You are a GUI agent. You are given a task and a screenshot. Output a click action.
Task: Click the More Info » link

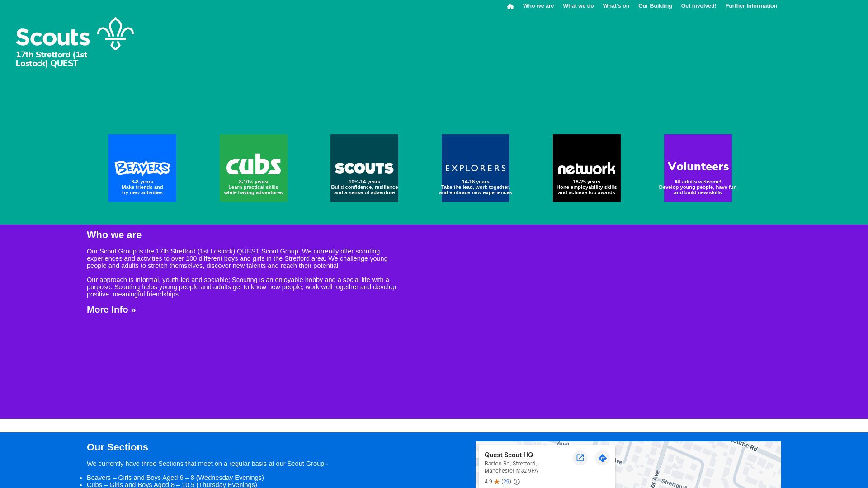(111, 310)
